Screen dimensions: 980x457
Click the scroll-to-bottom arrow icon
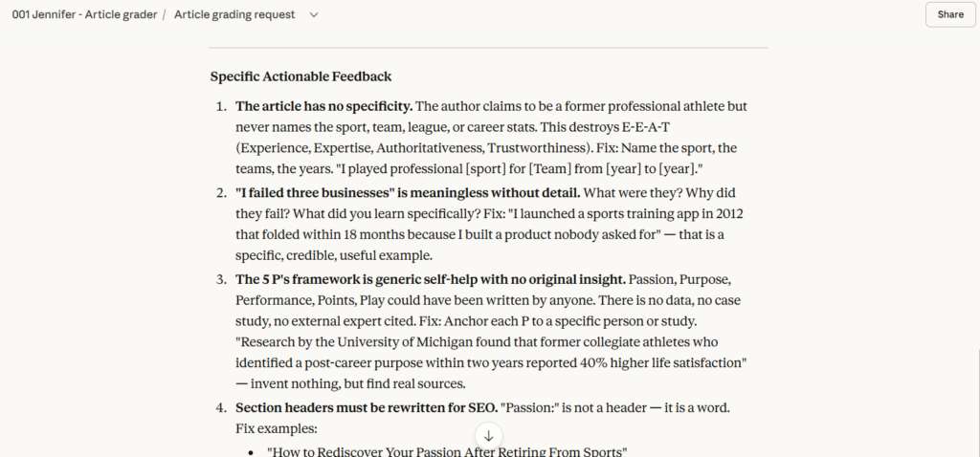pos(488,436)
